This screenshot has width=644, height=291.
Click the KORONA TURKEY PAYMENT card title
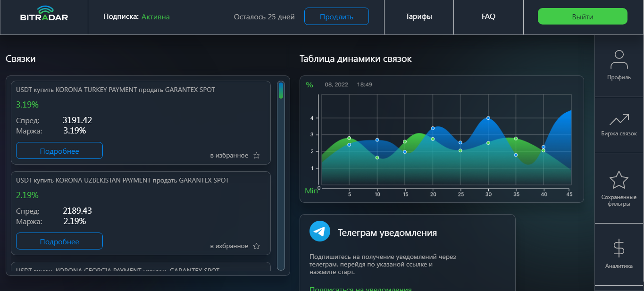point(116,90)
